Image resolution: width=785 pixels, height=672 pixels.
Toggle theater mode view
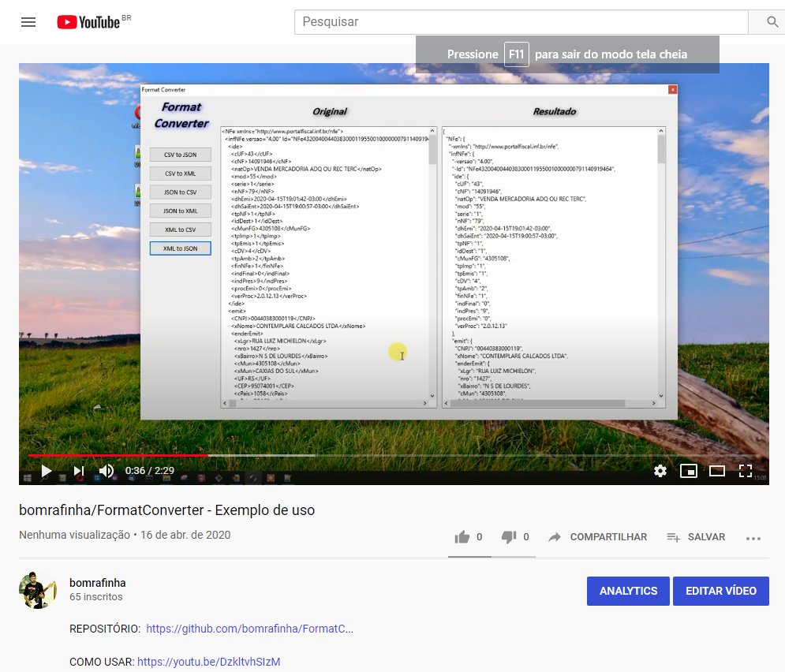[x=716, y=471]
